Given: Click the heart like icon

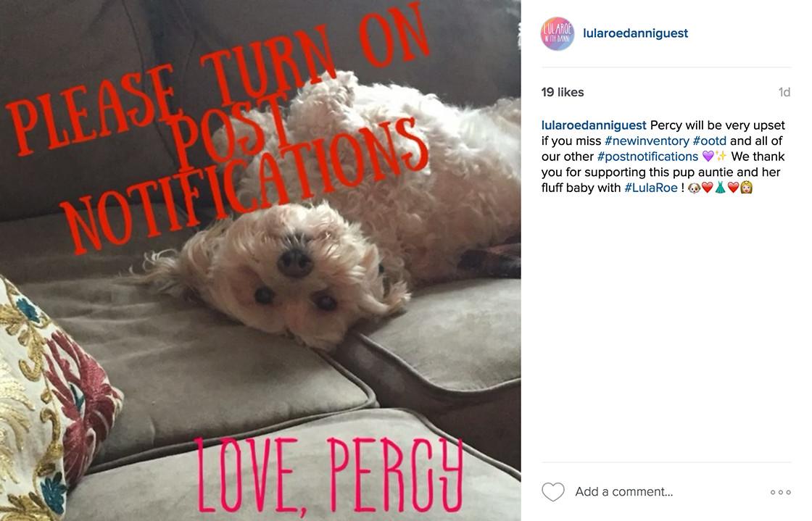Looking at the screenshot, I should coord(552,491).
